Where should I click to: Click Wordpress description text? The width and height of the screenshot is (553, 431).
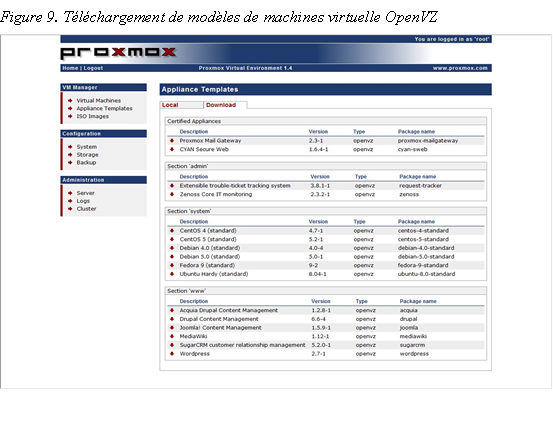pyautogui.click(x=195, y=354)
